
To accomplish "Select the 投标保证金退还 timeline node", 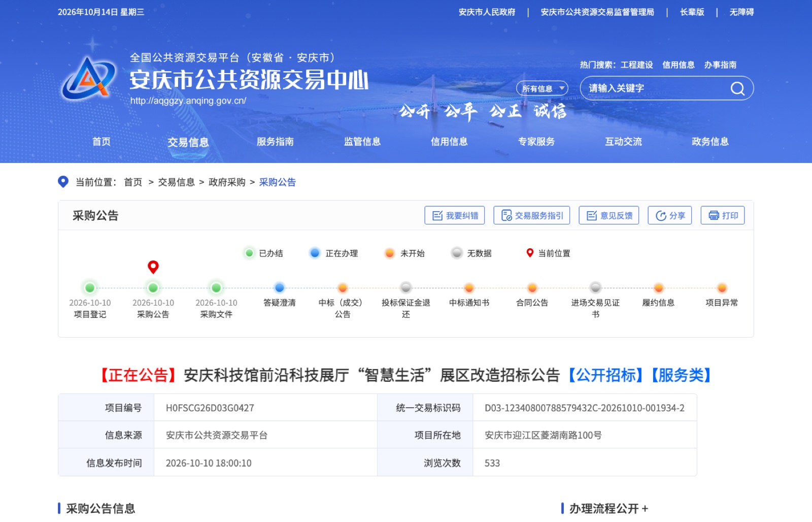I will tap(406, 288).
